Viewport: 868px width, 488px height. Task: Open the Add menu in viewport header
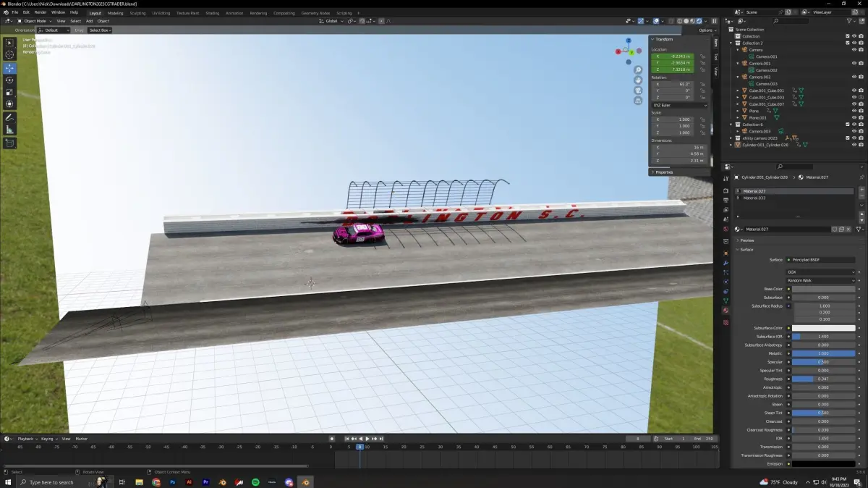[x=89, y=21]
